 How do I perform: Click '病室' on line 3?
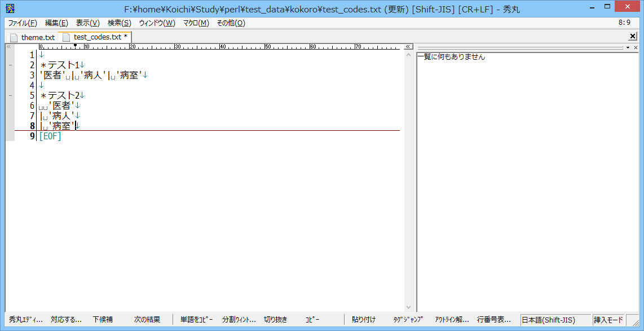pos(129,75)
